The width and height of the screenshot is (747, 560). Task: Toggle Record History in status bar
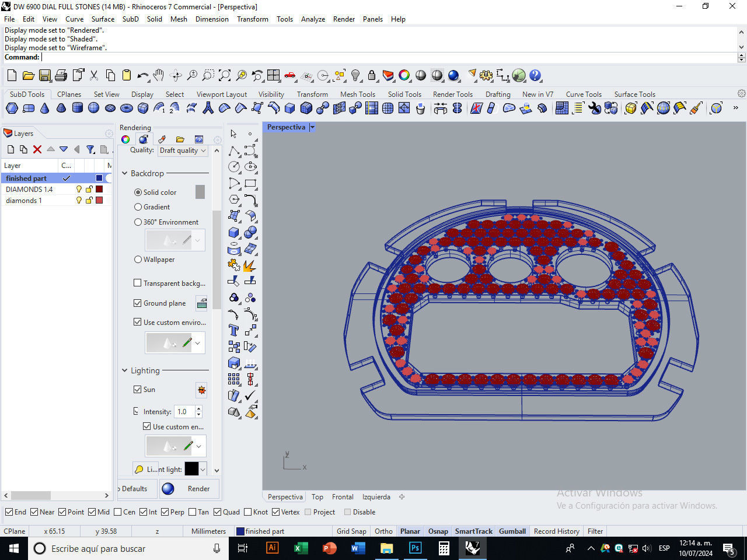556,531
